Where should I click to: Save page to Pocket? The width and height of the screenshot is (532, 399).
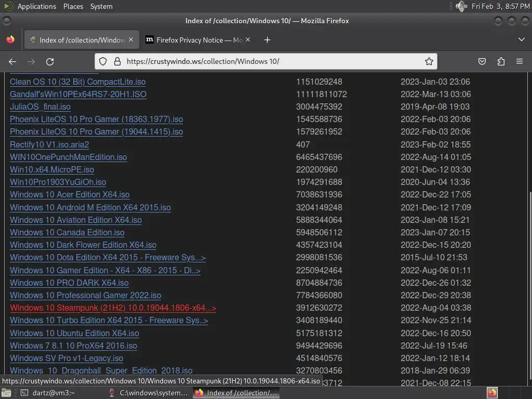[482, 61]
